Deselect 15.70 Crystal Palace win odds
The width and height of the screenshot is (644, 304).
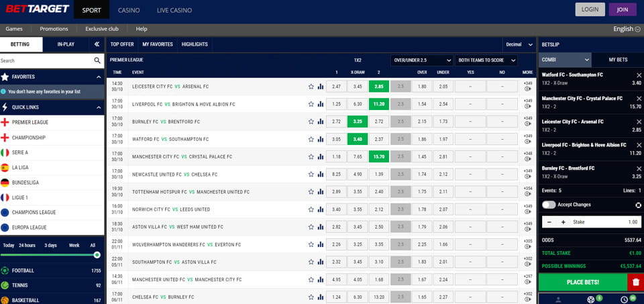(x=378, y=156)
